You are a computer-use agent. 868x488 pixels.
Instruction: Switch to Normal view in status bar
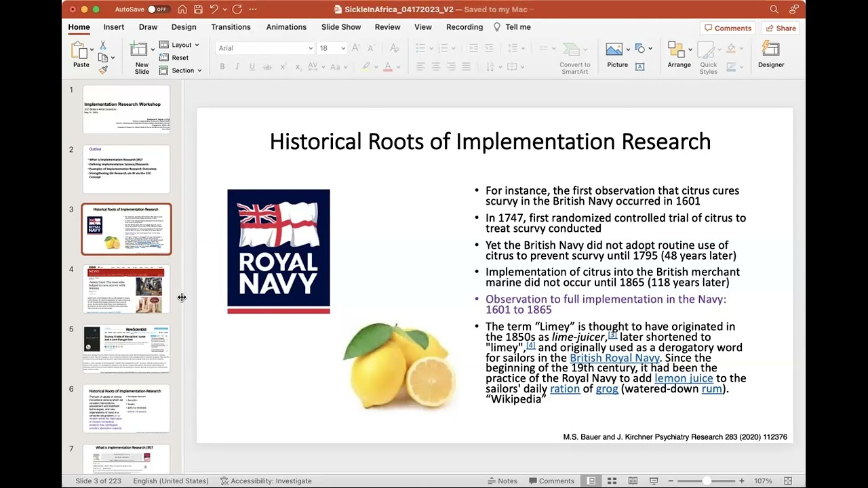coord(591,481)
